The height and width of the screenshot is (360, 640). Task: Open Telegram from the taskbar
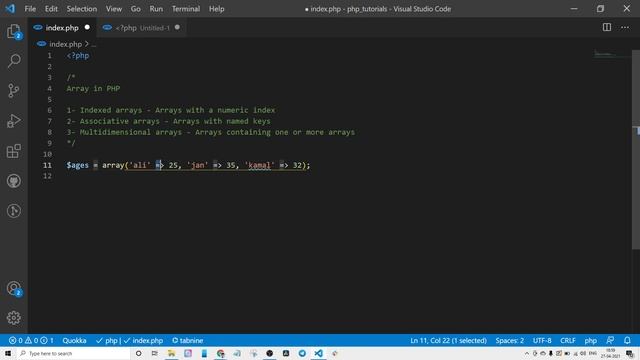302,353
